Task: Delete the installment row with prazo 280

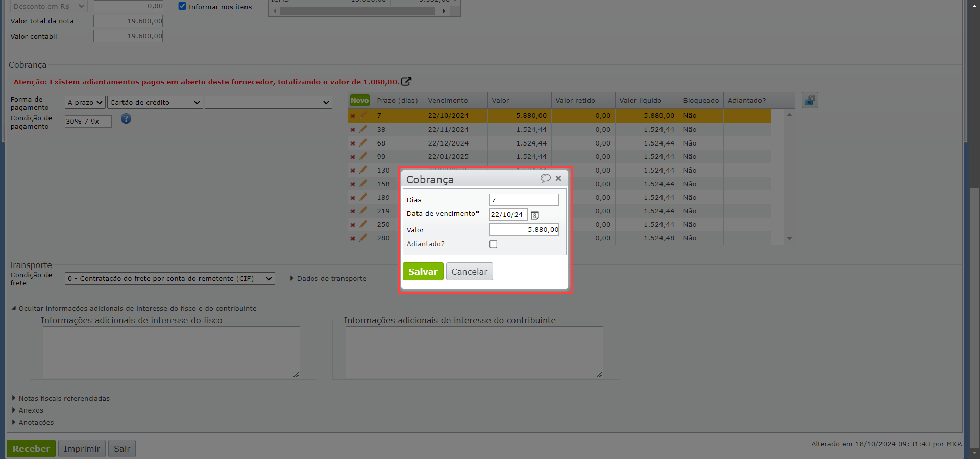Action: [x=353, y=238]
